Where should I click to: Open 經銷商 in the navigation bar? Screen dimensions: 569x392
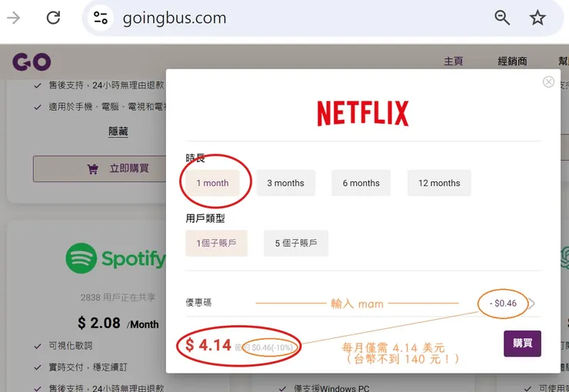point(512,61)
